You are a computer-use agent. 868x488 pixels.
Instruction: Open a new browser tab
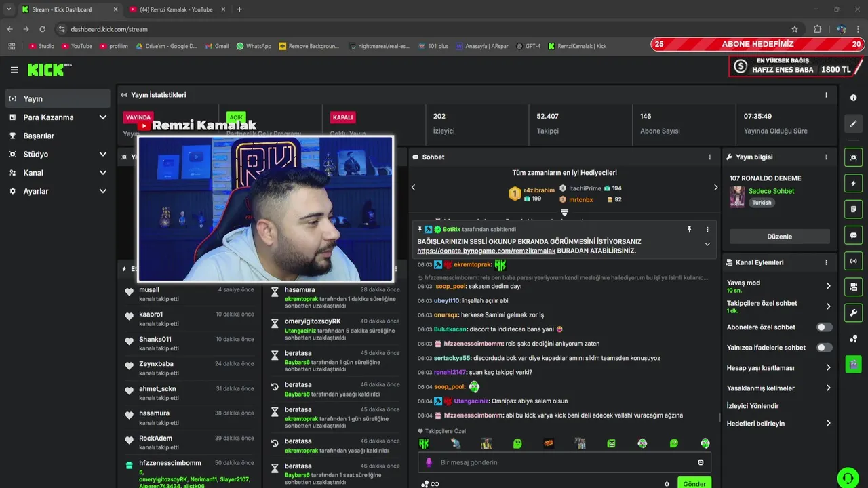click(239, 9)
